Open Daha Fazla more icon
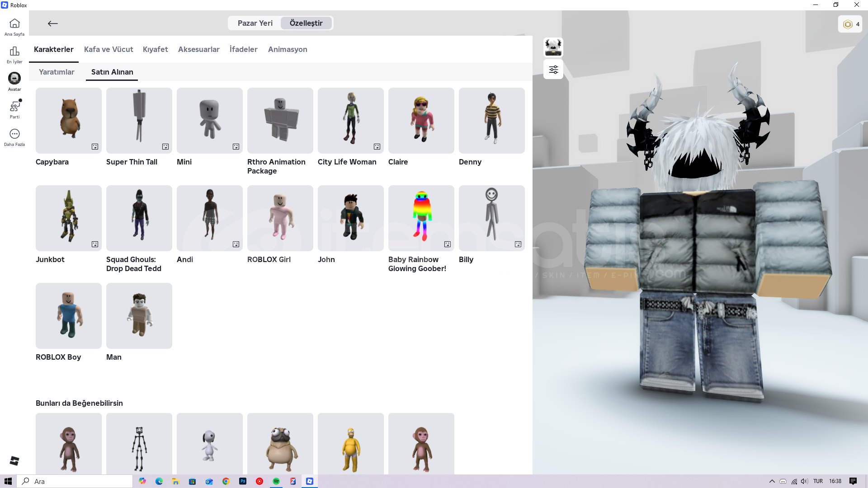Viewport: 868px width, 488px height. [14, 134]
